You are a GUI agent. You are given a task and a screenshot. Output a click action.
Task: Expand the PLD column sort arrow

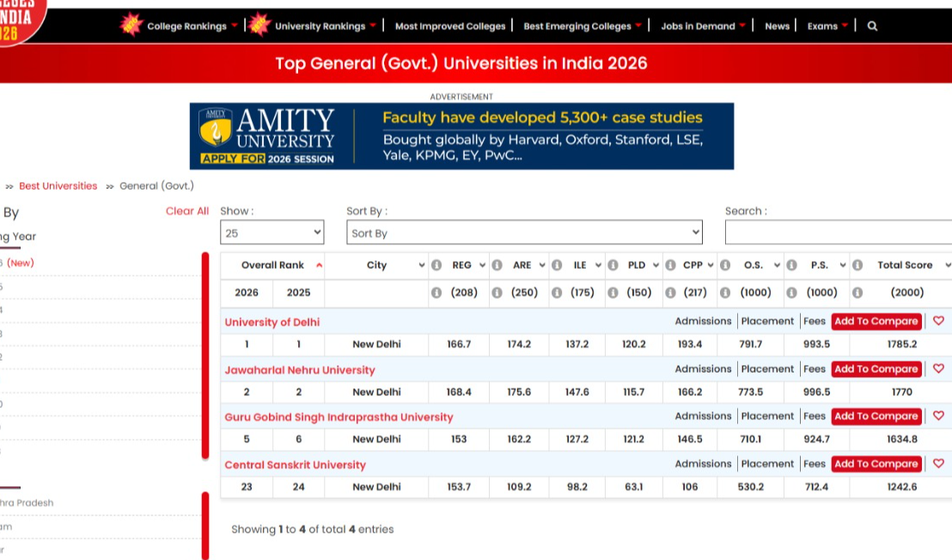[656, 265]
